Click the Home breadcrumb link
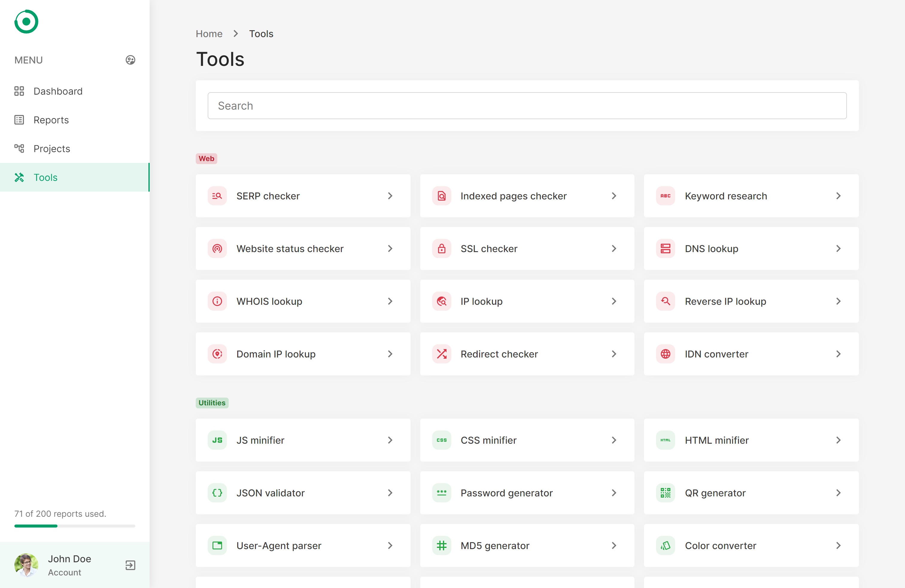 click(209, 34)
